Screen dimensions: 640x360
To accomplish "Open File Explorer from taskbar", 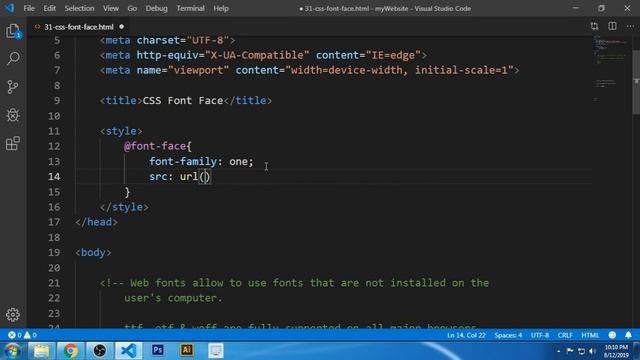I will point(41,351).
